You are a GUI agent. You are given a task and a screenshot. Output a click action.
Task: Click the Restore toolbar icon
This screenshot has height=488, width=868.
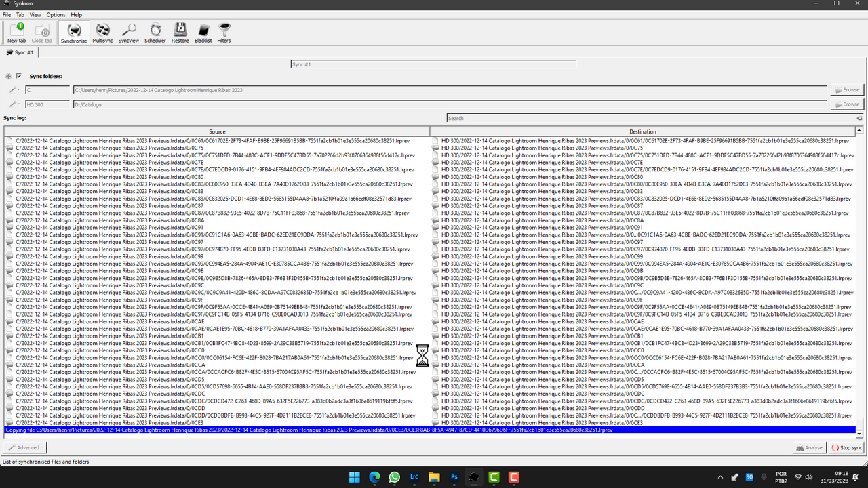180,33
